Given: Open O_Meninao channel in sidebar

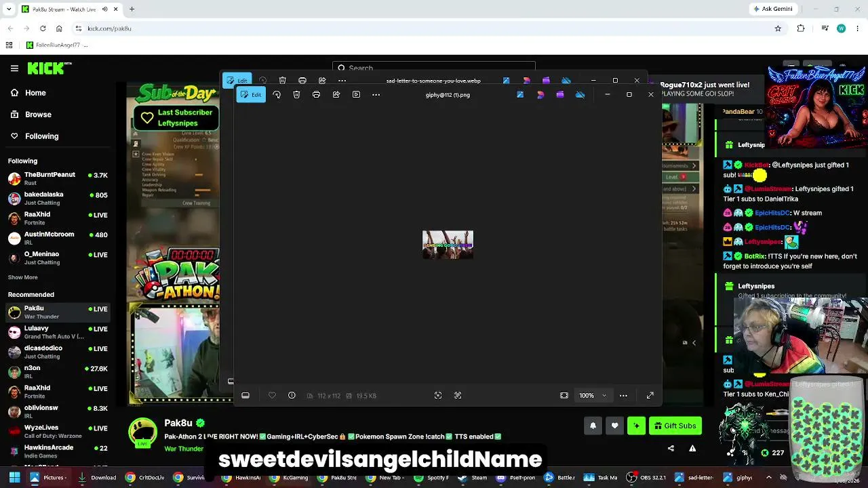Looking at the screenshot, I should (x=58, y=258).
